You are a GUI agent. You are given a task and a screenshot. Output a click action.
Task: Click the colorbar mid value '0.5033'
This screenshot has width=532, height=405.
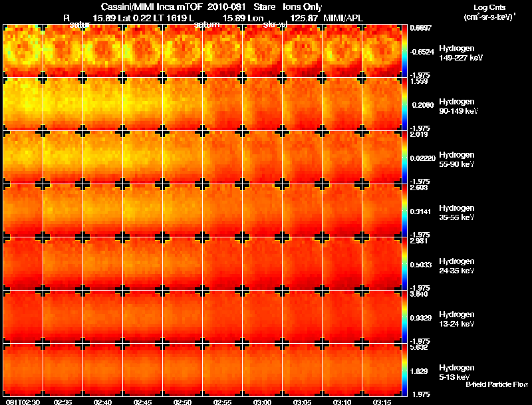coord(421,265)
